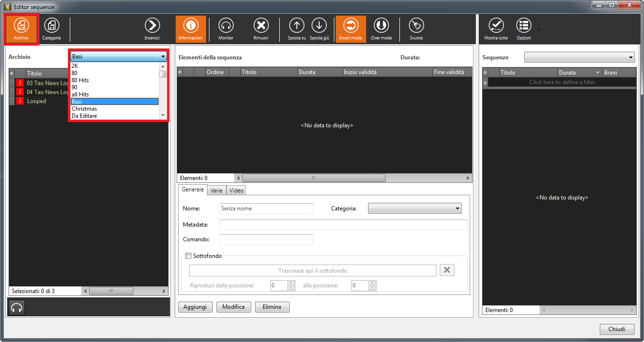Switch to the Varie tab
644x342 pixels.
click(x=217, y=190)
